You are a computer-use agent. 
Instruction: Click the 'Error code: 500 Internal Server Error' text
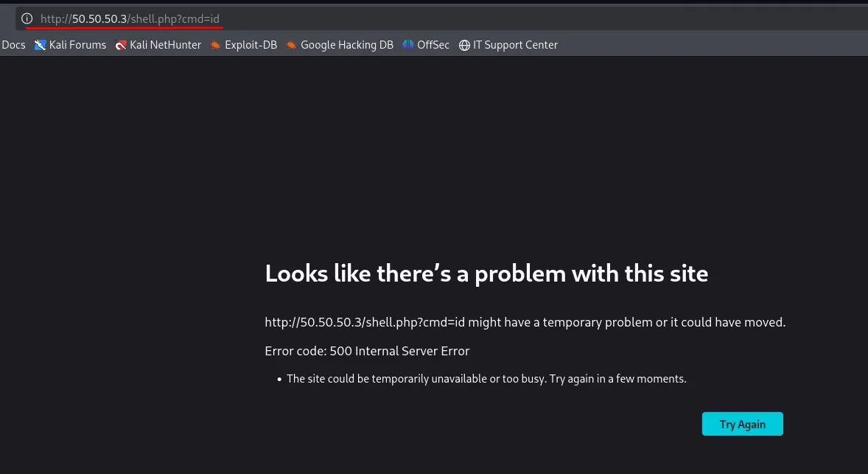[367, 351]
